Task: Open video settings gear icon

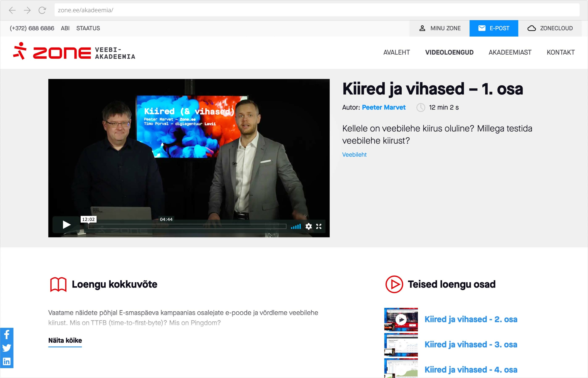Action: (309, 226)
